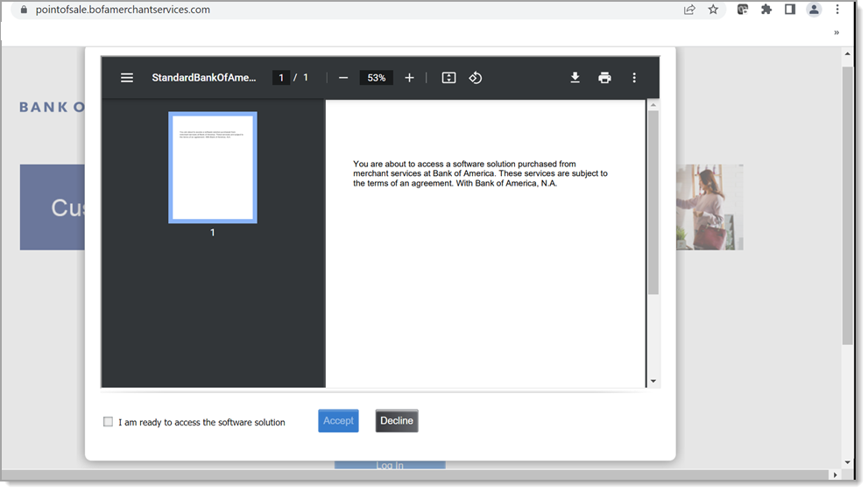Image resolution: width=868 pixels, height=492 pixels.
Task: Download the PDF document
Action: click(575, 78)
